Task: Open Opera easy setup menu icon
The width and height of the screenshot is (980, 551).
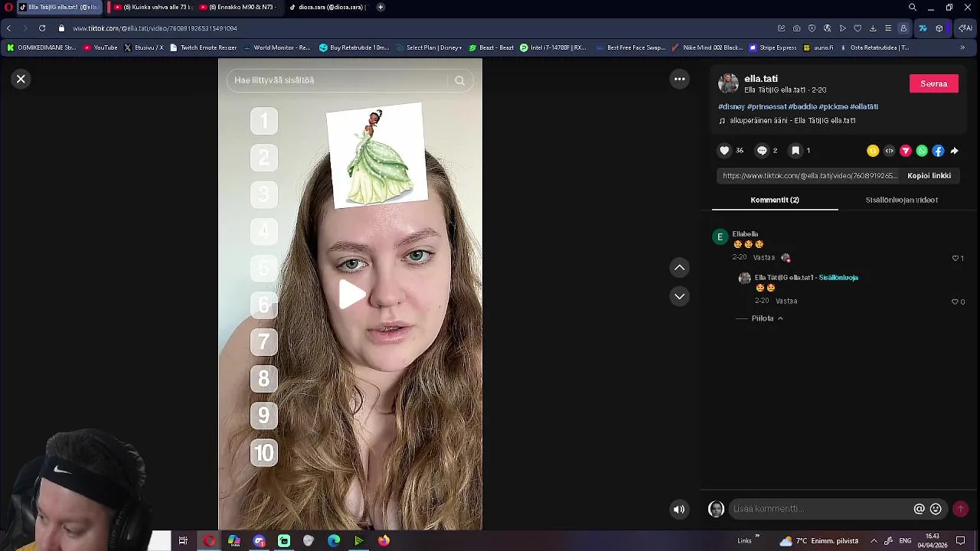Action: [x=888, y=28]
